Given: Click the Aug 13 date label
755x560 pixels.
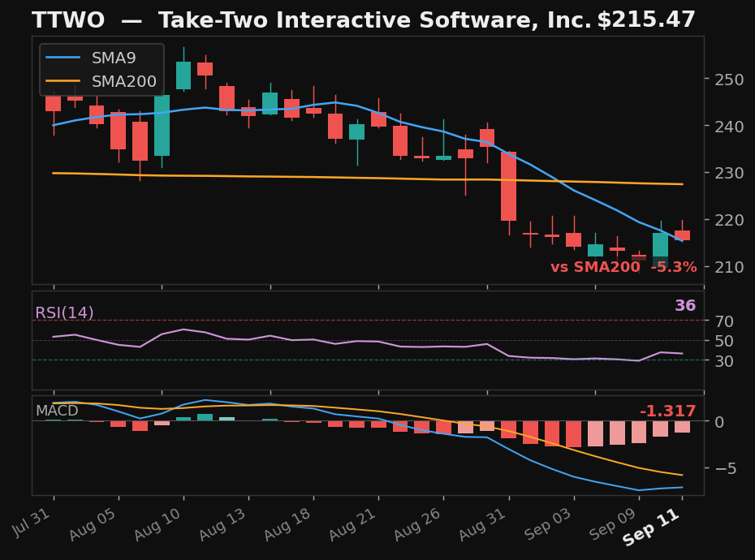Looking at the screenshot, I should [x=222, y=524].
